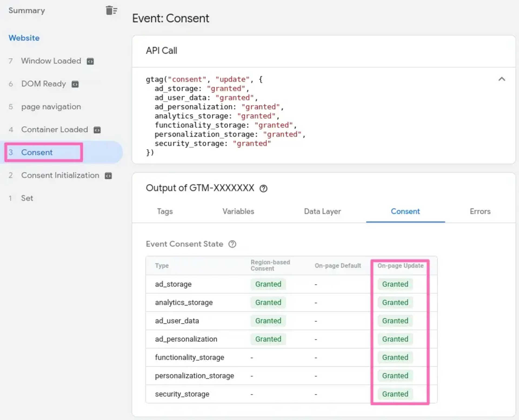Click the code icon beside DOM Ready

tap(75, 84)
